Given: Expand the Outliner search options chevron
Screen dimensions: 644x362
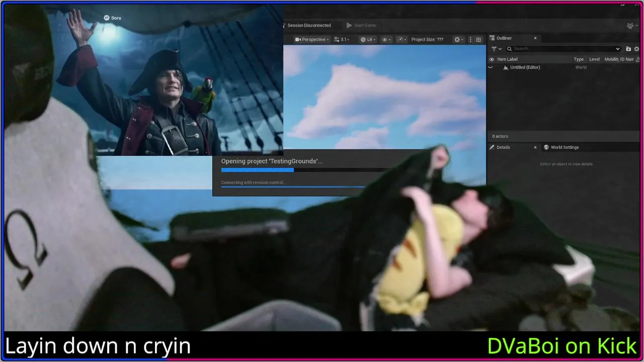Looking at the screenshot, I should coord(618,49).
